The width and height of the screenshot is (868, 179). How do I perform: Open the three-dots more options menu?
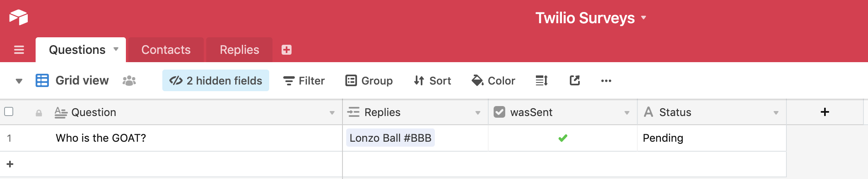tap(606, 81)
